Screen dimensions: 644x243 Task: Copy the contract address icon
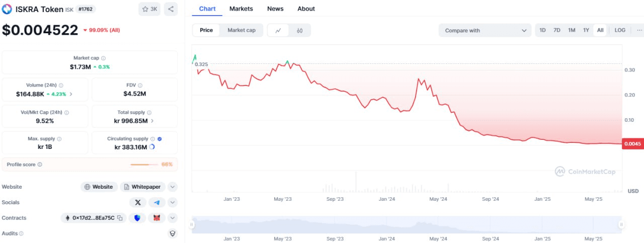point(120,218)
